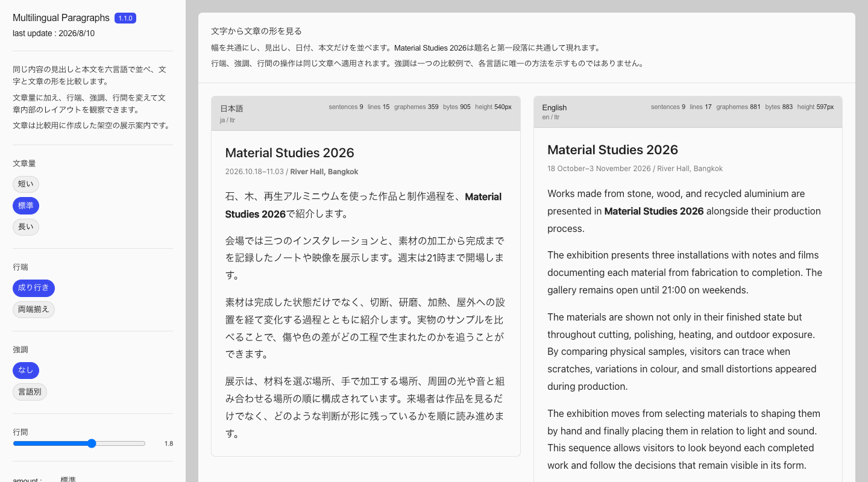Click the 2026.10.18–11.03 date line

tap(292, 172)
